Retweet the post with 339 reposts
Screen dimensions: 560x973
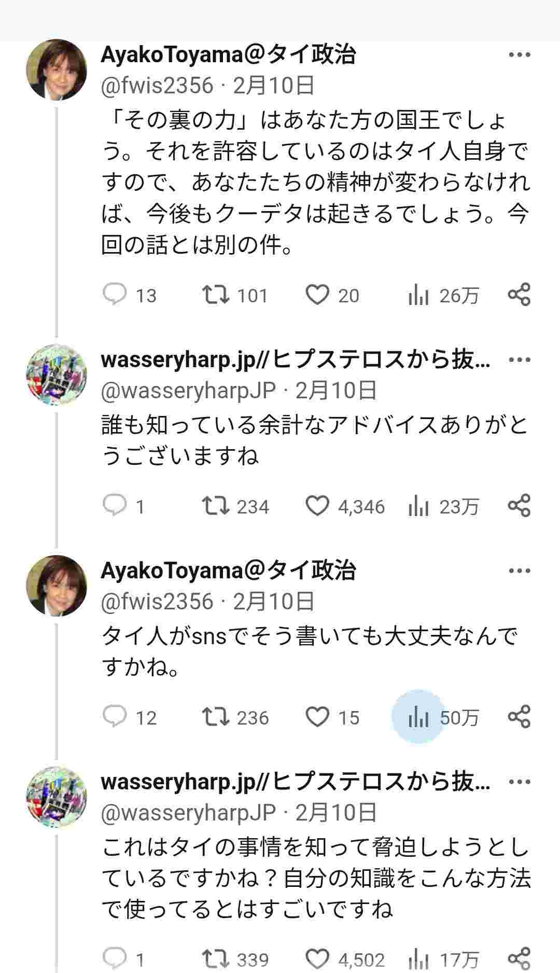point(216,958)
